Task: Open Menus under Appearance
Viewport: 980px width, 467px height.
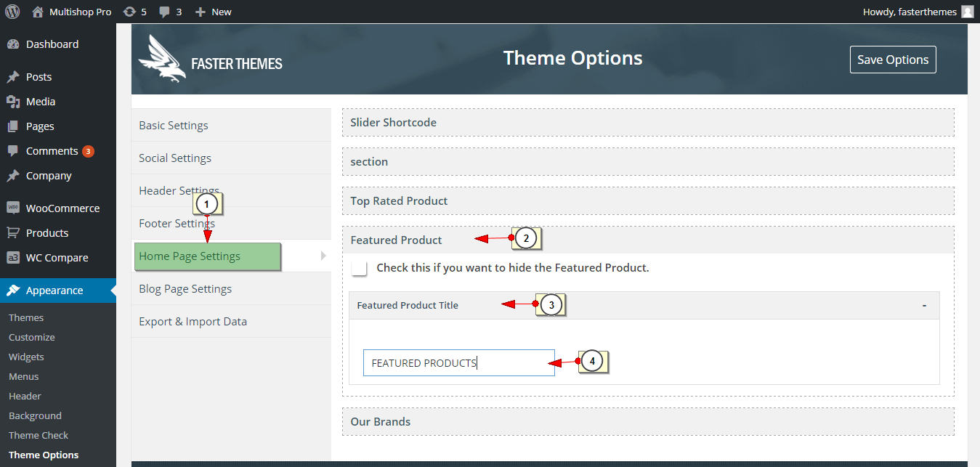Action: 24,377
